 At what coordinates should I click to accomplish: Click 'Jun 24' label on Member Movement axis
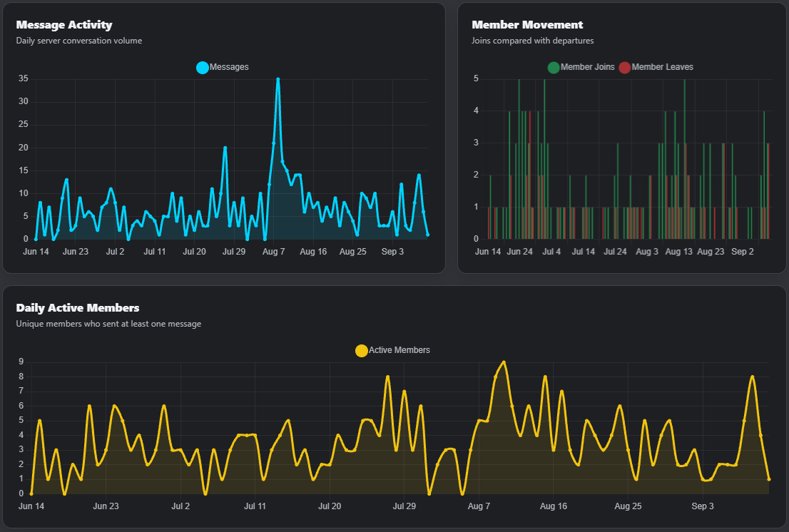click(520, 252)
